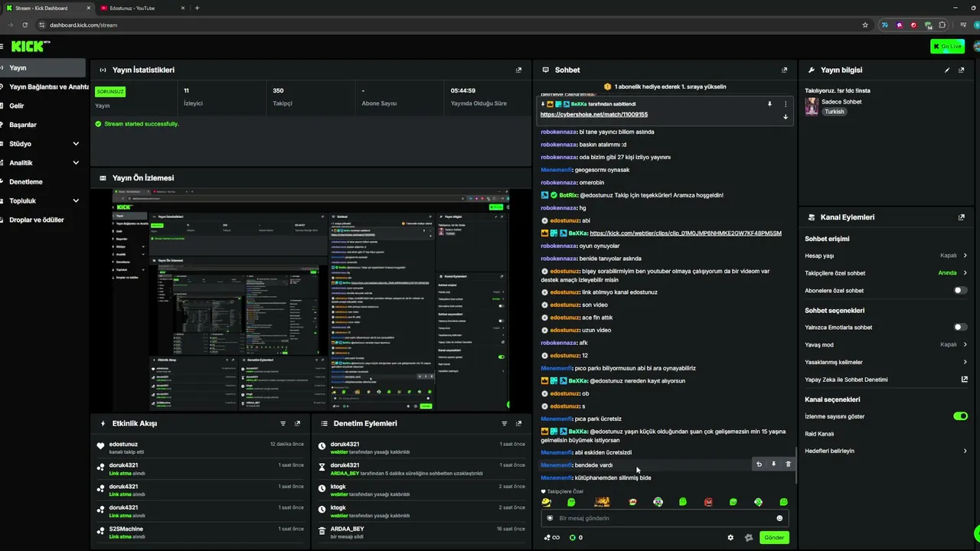Open a new browser tab
The image size is (980, 551).
(x=197, y=8)
